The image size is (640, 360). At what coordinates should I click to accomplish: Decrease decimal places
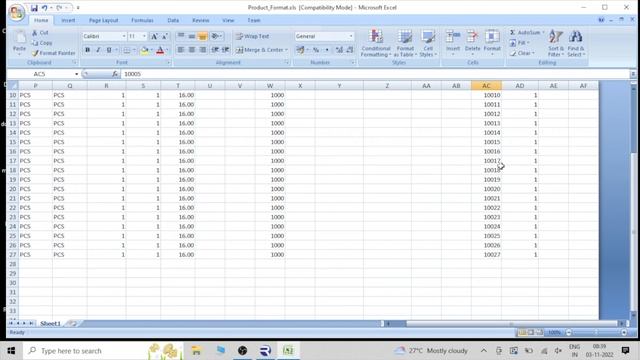[x=349, y=50]
